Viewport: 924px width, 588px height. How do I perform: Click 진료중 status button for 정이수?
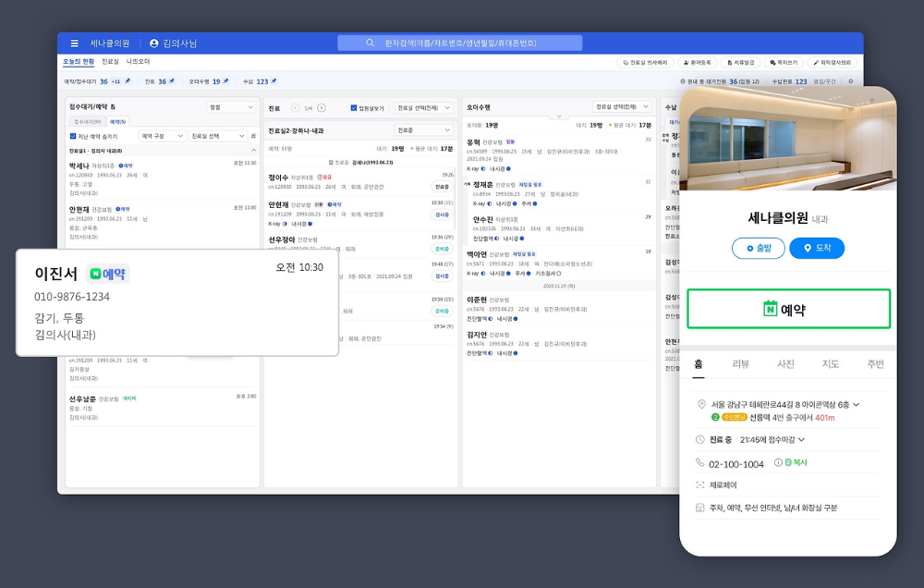[442, 187]
